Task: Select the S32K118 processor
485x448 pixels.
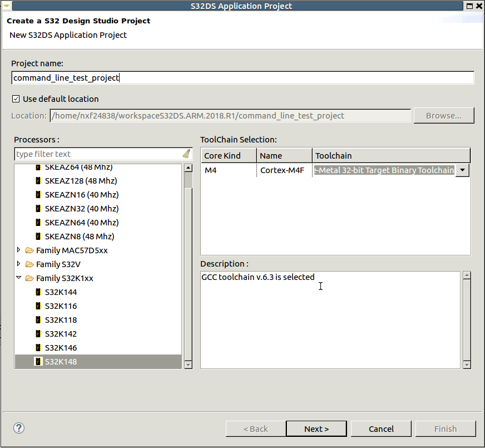Action: (x=61, y=320)
